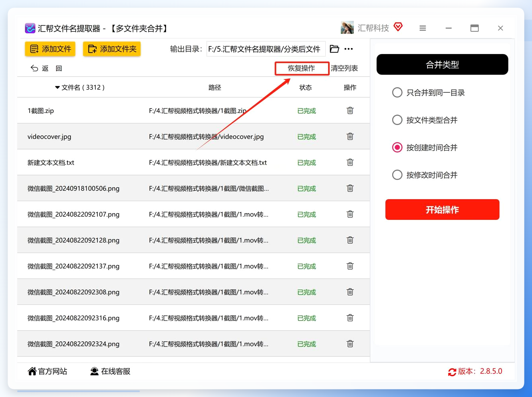The image size is (532, 397).
Task: Click the 路径 column header
Action: click(215, 87)
